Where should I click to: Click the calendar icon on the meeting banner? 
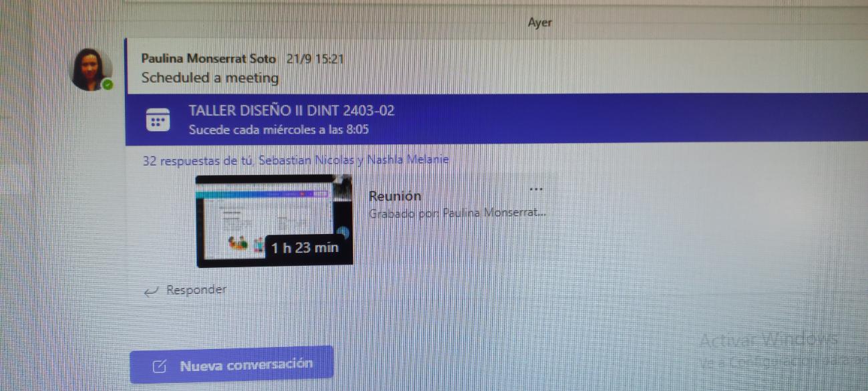coord(158,120)
